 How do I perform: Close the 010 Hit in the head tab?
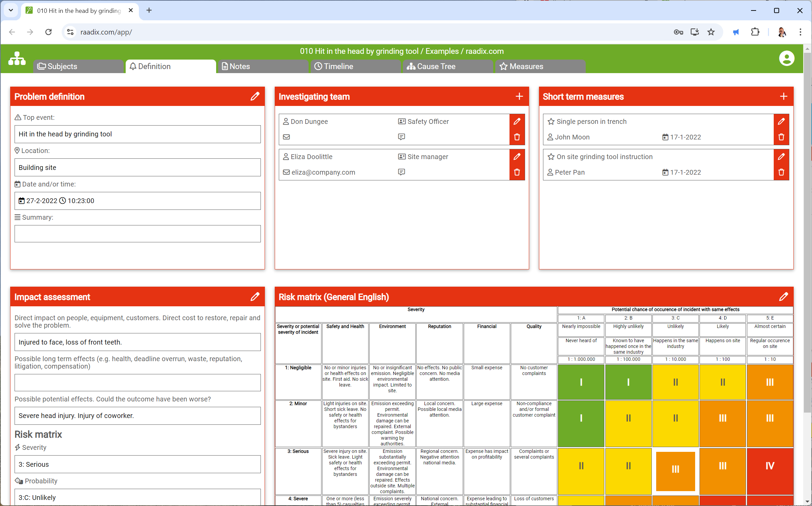[x=131, y=10]
